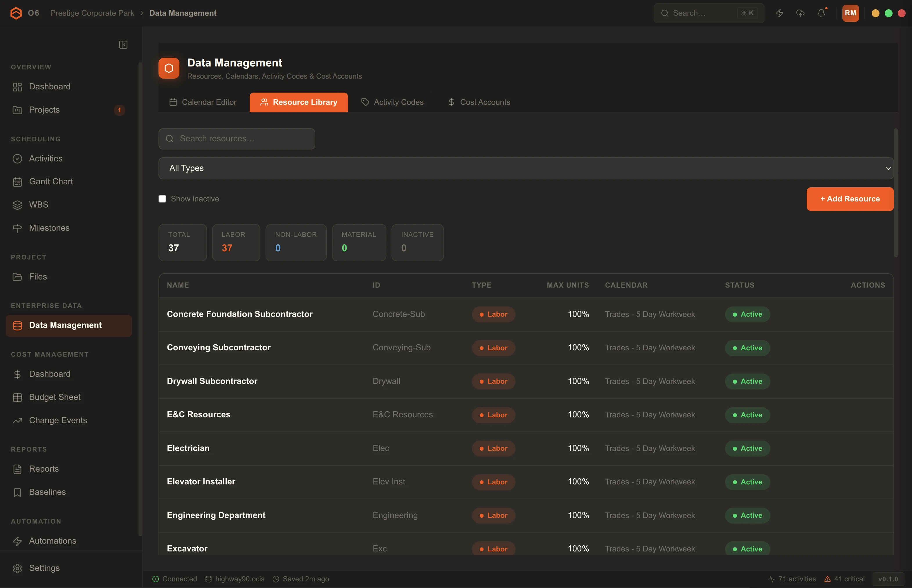This screenshot has height=588, width=912.
Task: Click the Excavator resource name
Action: [x=187, y=549]
